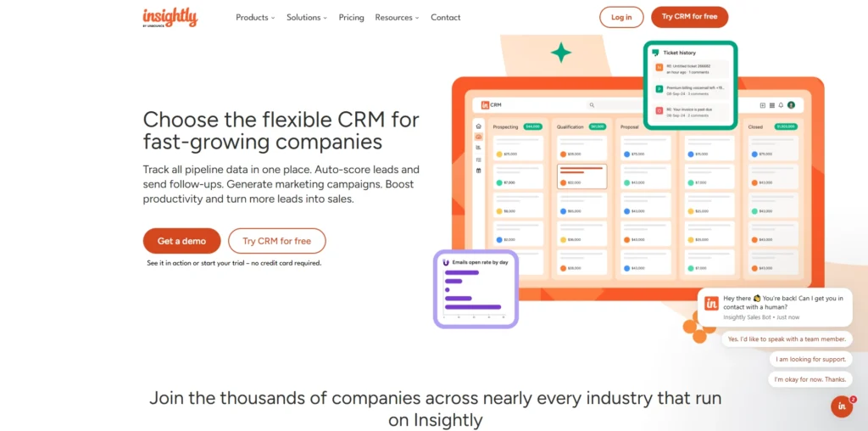Click the Insightly Sales Bot avatar in chat message
The height and width of the screenshot is (431, 868).
[x=711, y=303]
